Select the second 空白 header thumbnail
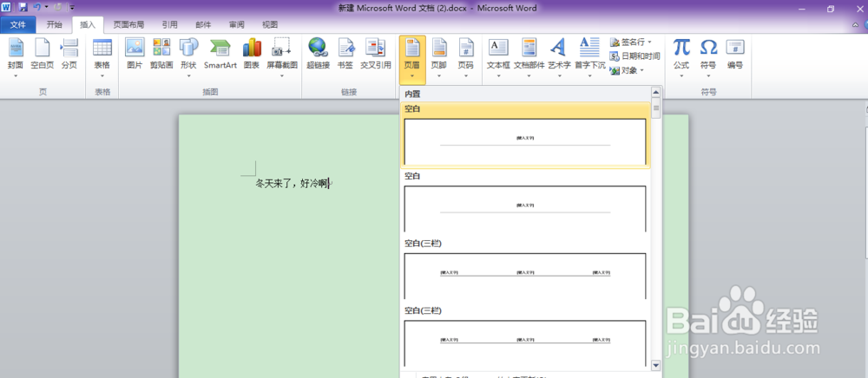This screenshot has width=868, height=378. click(x=525, y=209)
